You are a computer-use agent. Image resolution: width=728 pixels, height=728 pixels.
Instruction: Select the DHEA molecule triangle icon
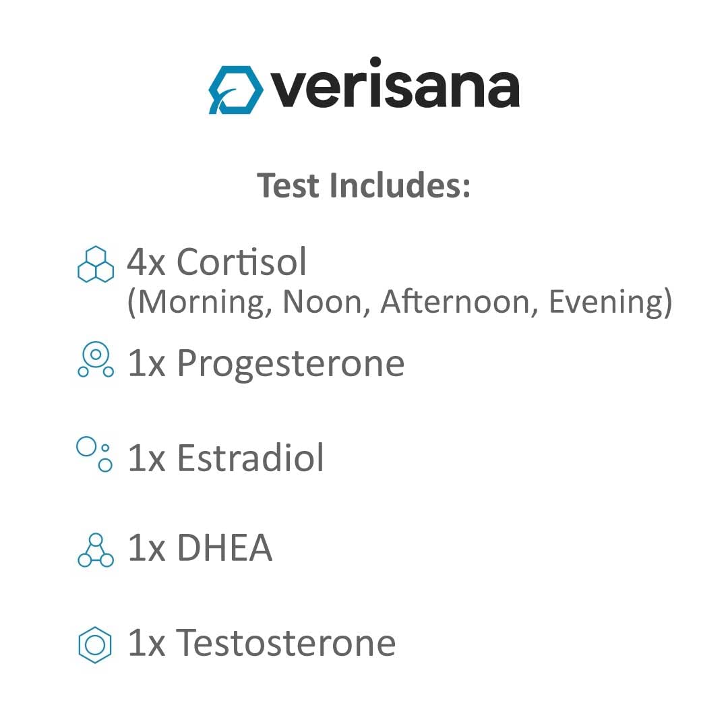coord(96,551)
